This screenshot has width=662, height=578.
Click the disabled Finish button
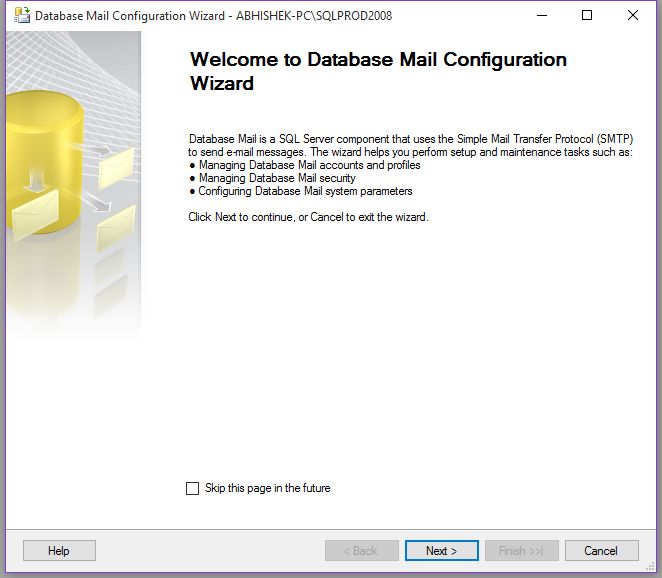tap(522, 551)
